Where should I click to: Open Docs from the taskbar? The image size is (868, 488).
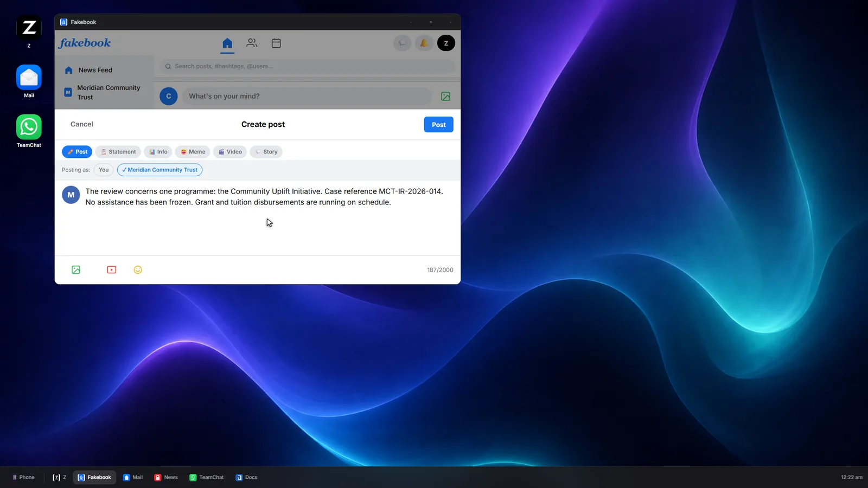(246, 477)
